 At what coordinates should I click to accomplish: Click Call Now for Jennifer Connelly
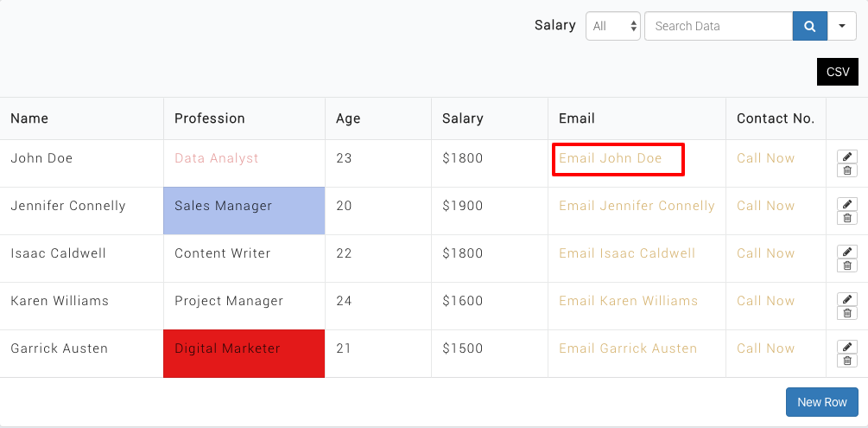(765, 206)
